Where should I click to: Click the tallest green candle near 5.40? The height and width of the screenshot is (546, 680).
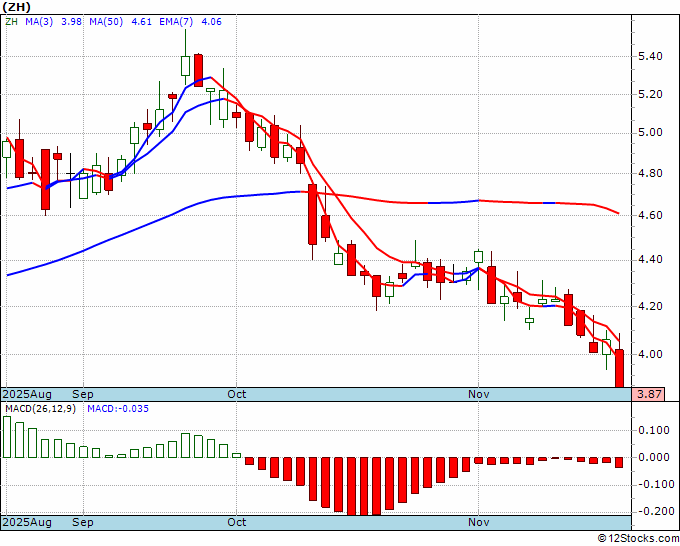(x=185, y=66)
